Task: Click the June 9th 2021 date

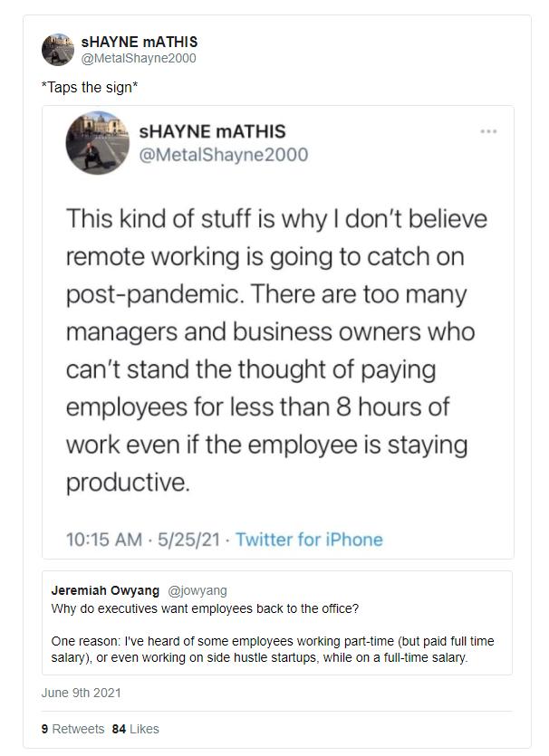Action: coord(81,693)
